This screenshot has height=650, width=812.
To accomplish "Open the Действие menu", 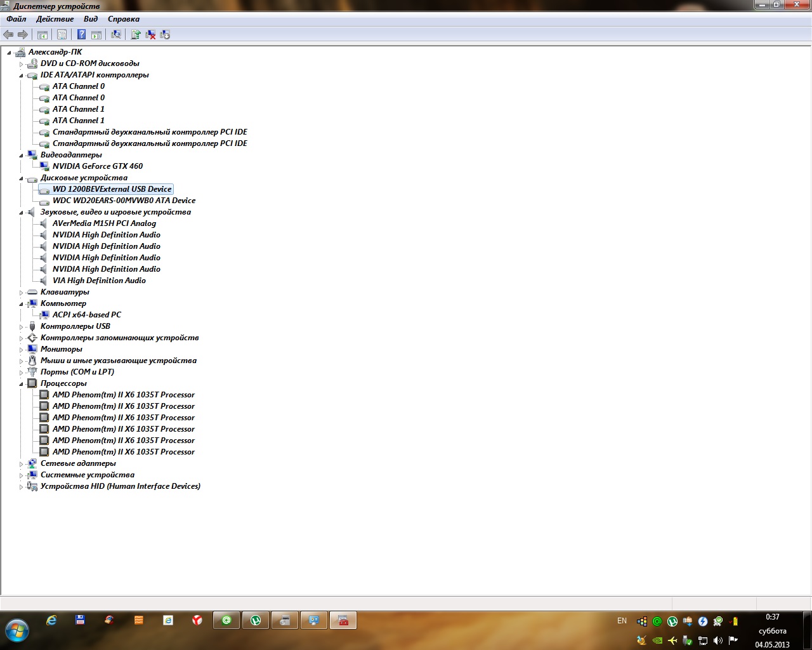I will [55, 19].
